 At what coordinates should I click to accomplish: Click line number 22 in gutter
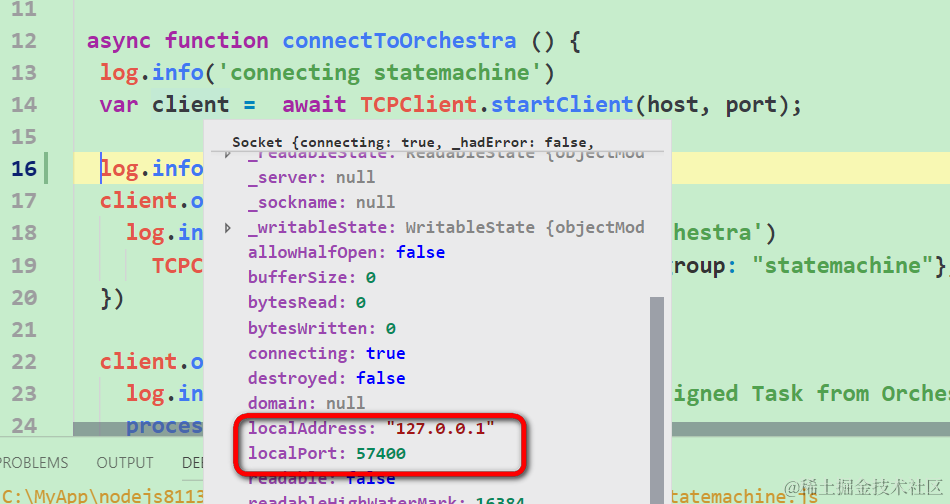24,362
